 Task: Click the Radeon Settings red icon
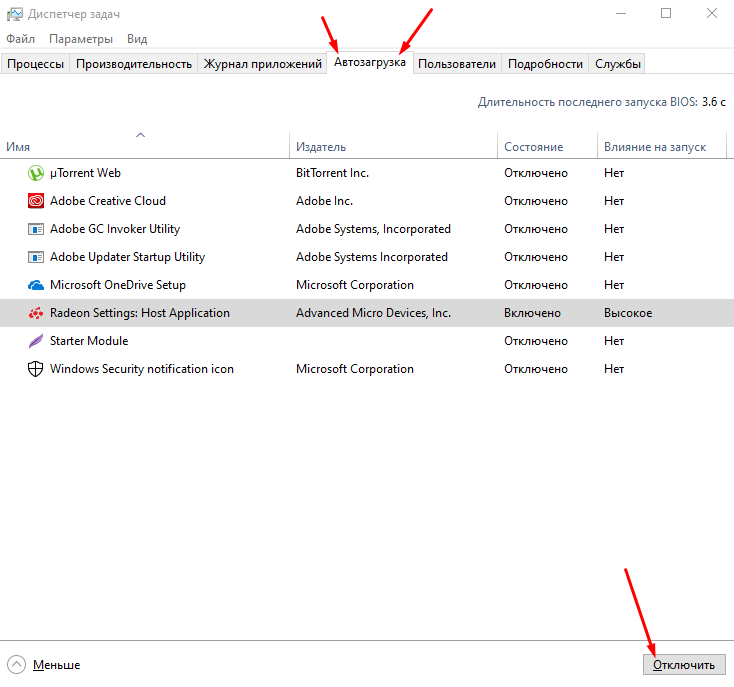36,313
